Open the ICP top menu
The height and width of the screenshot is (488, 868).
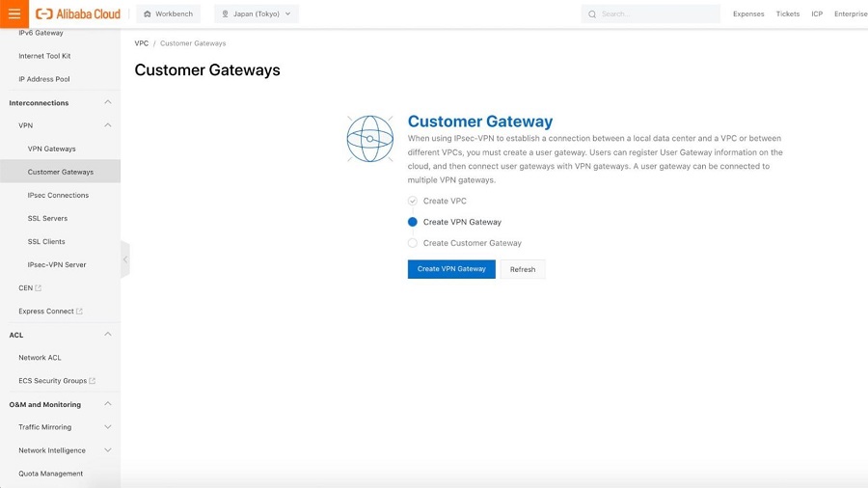[x=817, y=14]
